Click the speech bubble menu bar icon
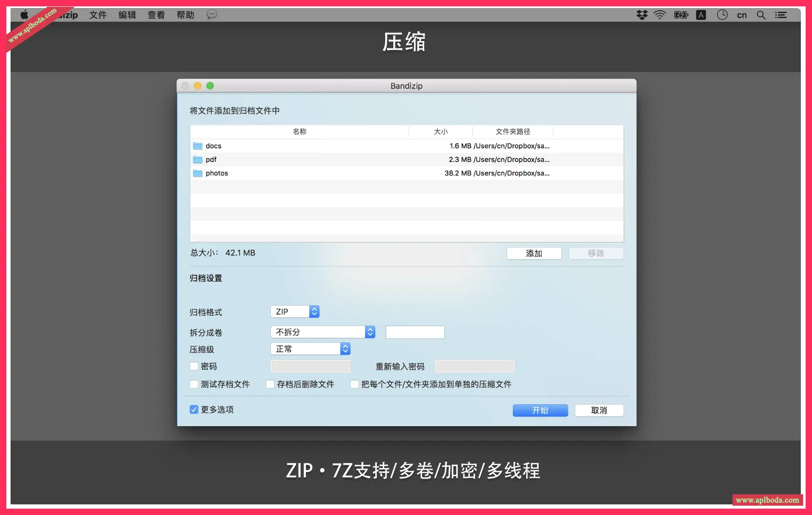 (212, 15)
